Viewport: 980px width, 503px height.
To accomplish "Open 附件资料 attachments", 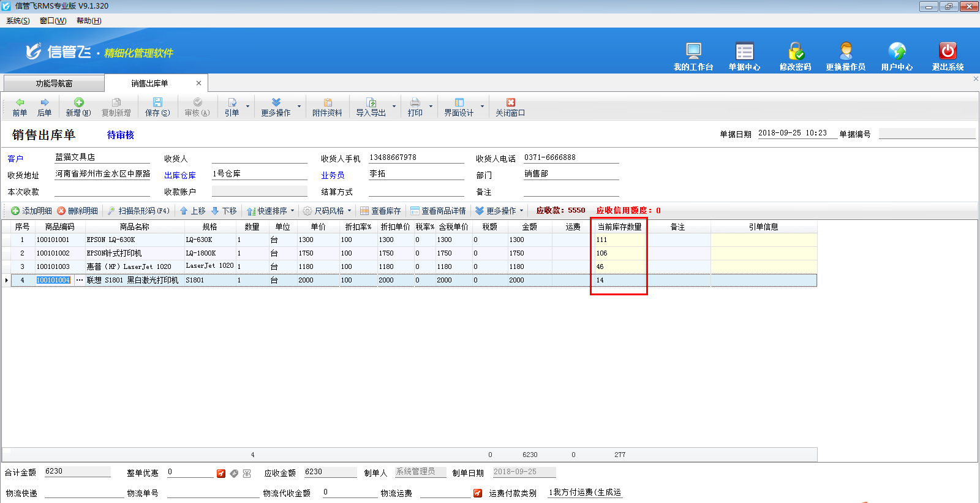I will [327, 107].
